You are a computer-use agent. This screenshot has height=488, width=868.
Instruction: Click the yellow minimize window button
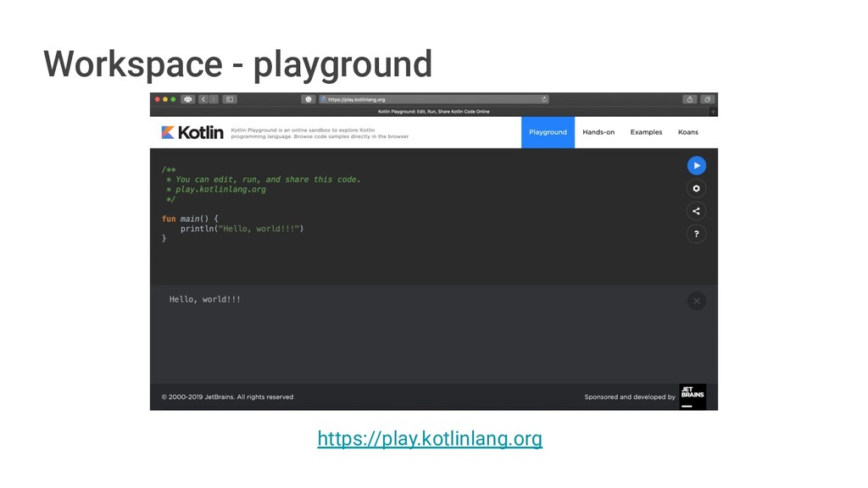(x=165, y=100)
